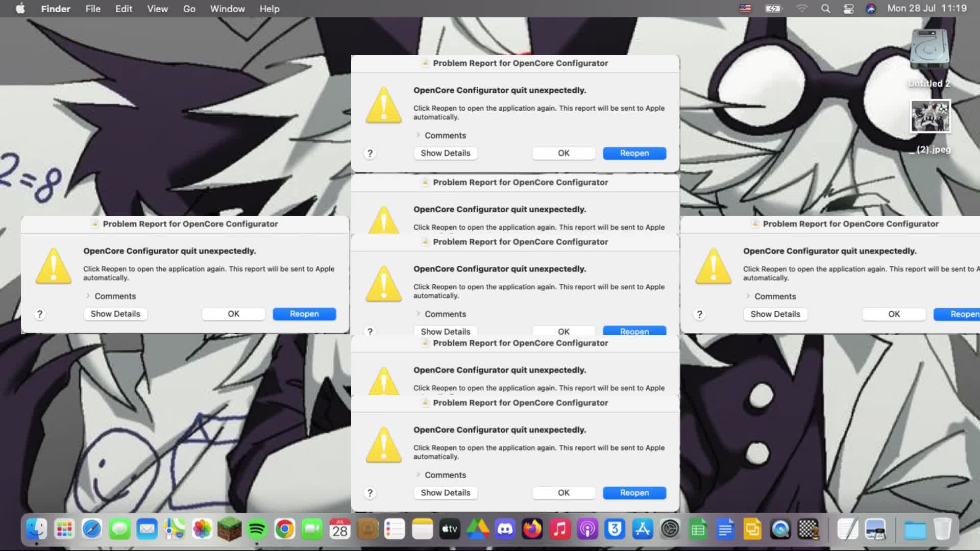Click Reopen in the bottom center dialog
This screenshot has height=551, width=980.
(x=634, y=493)
